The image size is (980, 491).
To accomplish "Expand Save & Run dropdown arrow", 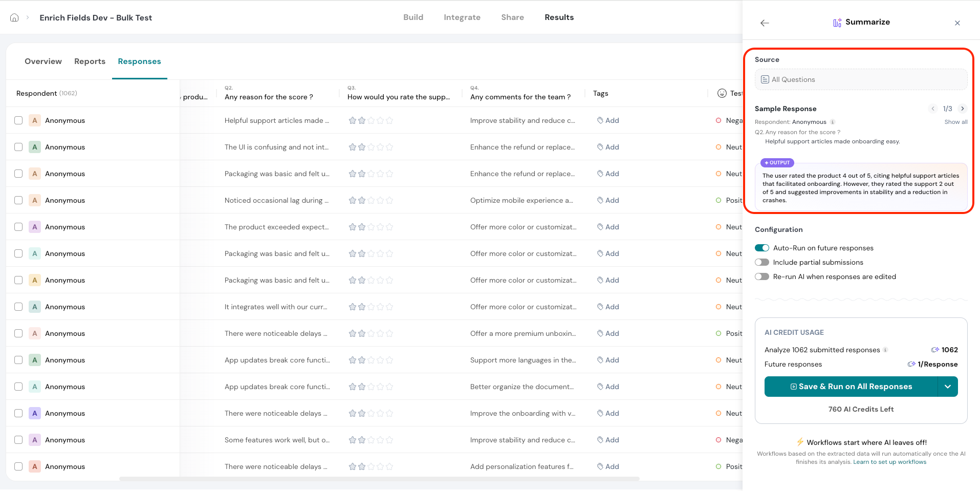I will (x=947, y=387).
